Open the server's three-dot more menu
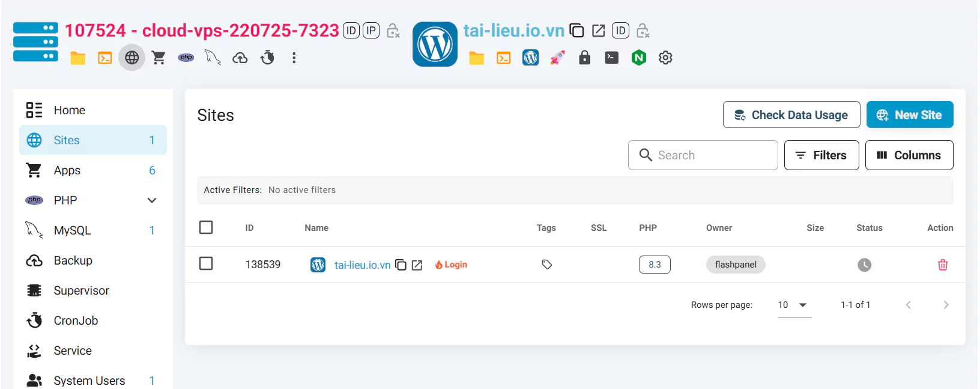980x389 pixels. 294,58
